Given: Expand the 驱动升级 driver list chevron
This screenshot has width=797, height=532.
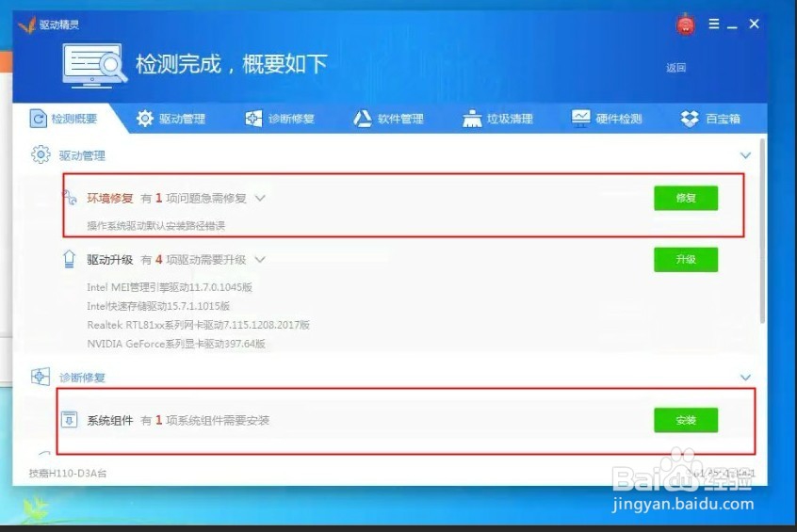Looking at the screenshot, I should coord(260,260).
